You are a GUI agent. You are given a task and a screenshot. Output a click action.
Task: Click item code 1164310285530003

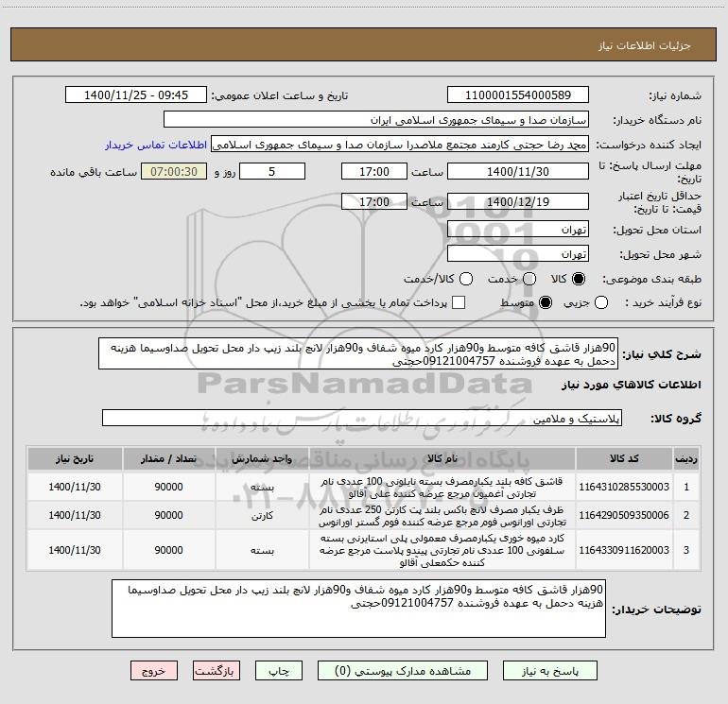[x=624, y=487]
